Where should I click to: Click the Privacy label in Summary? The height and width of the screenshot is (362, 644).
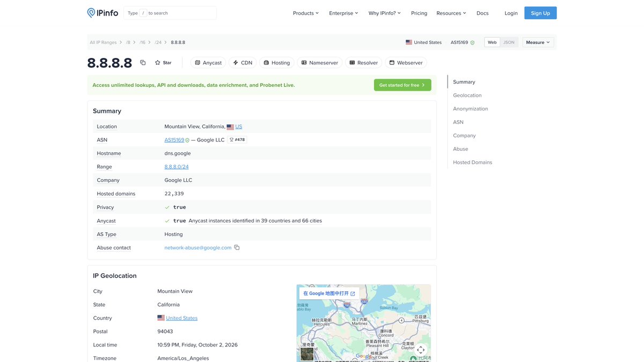[x=105, y=207]
